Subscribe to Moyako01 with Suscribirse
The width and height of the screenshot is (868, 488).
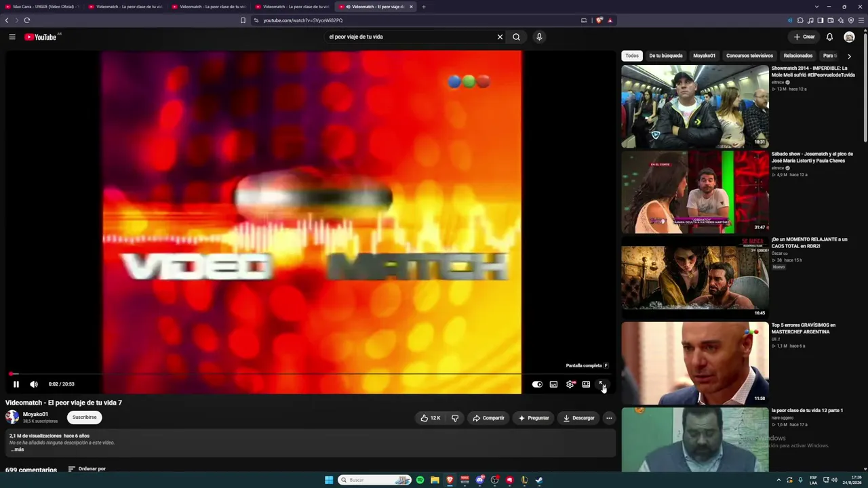[x=85, y=418]
